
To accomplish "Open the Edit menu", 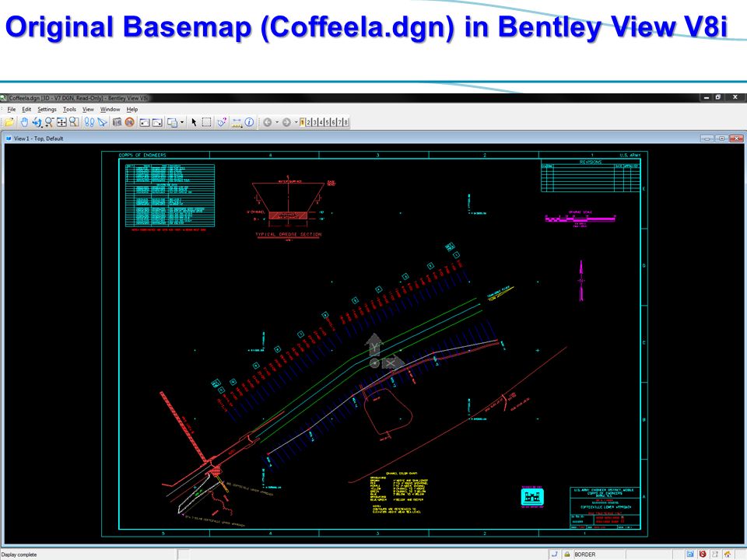I will tap(26, 109).
